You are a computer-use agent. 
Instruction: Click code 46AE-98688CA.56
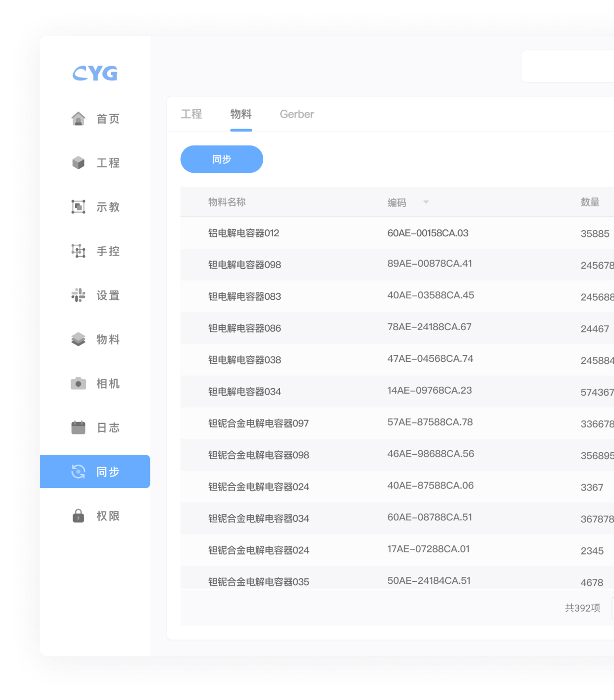click(x=431, y=454)
